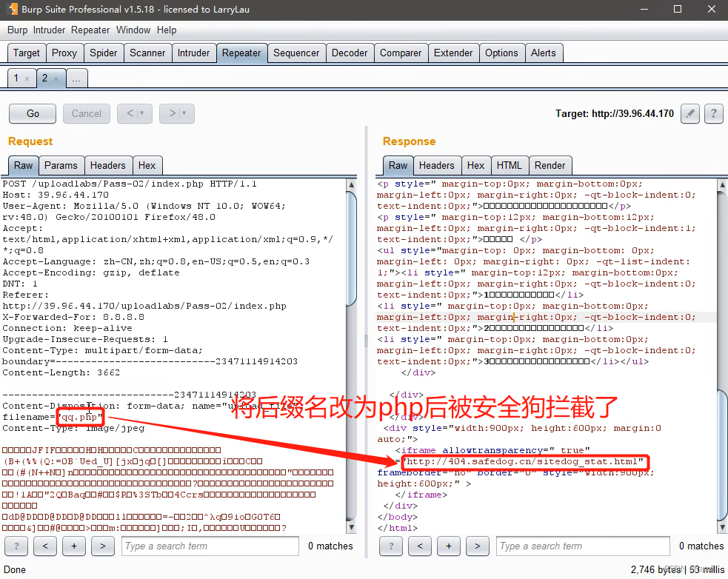Select Repeater request tab 1
The width and height of the screenshot is (728, 579).
tap(16, 78)
